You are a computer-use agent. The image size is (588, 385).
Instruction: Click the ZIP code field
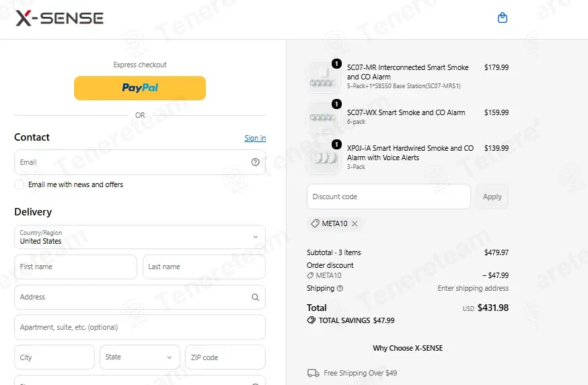(225, 357)
